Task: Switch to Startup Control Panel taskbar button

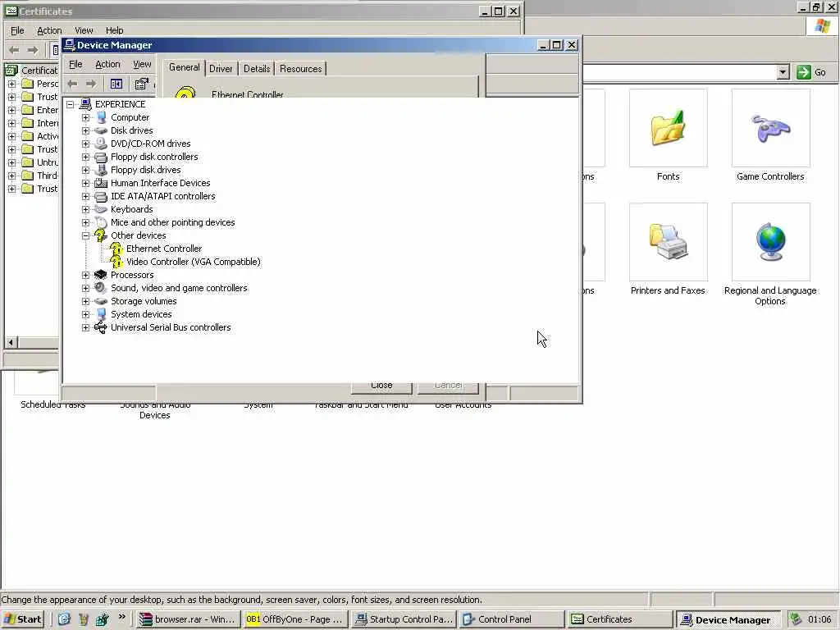Action: pyautogui.click(x=404, y=619)
